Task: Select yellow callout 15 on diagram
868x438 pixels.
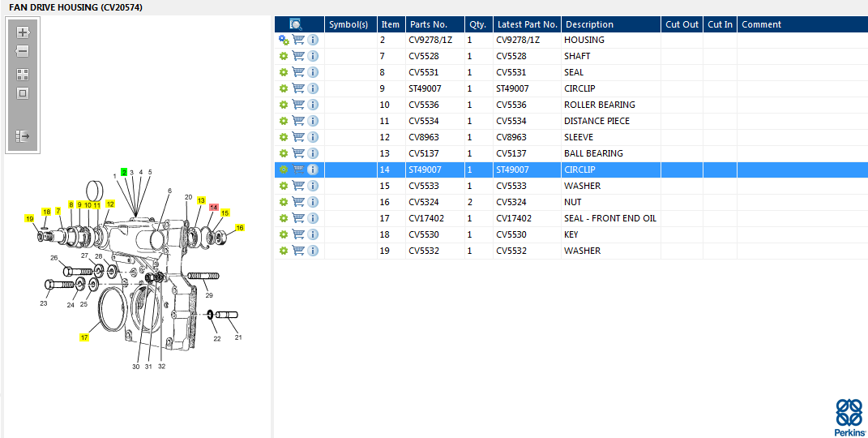Action: coord(224,213)
